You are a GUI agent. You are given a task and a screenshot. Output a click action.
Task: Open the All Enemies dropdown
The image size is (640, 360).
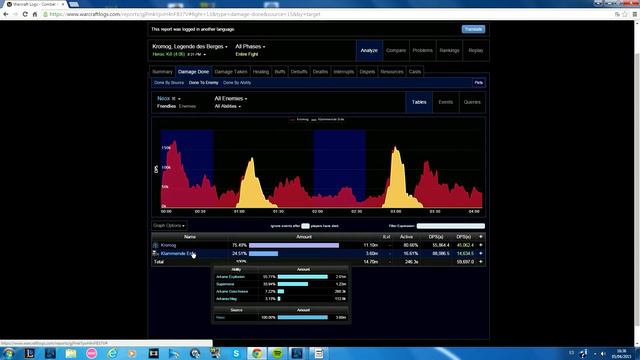tap(231, 98)
